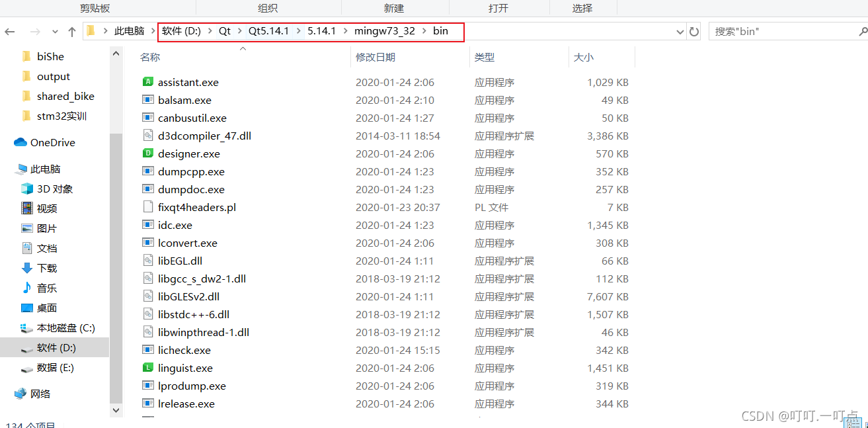Click the 剪贴板 ribbon group label
The height and width of the screenshot is (428, 868).
tap(95, 8)
